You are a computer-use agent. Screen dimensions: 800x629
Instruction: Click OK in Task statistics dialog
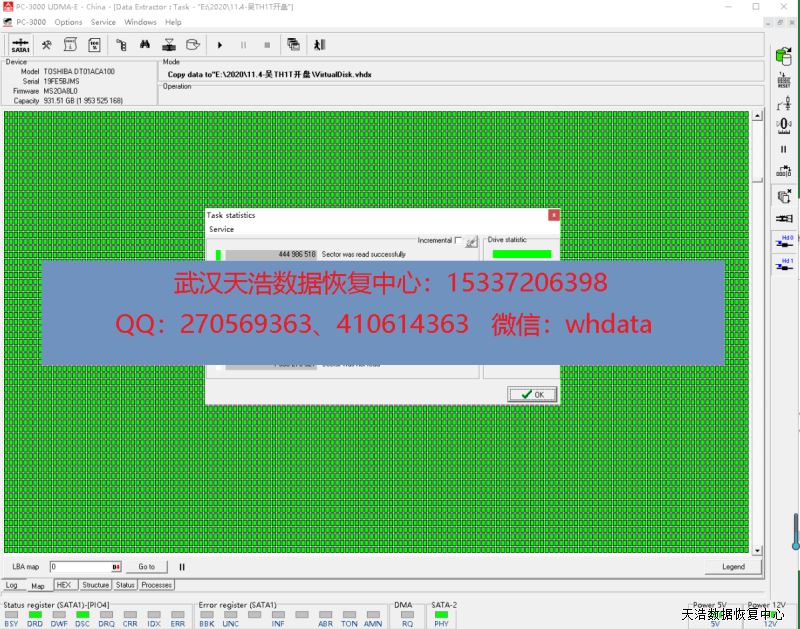pos(532,394)
